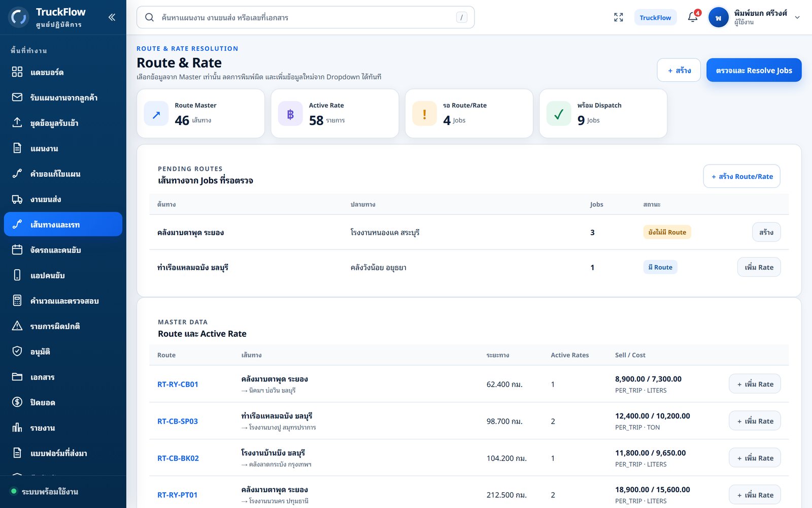This screenshot has width=812, height=508.
Task: Click สร้าง for คลังมาบตาพุด ระยอง row
Action: 766,232
